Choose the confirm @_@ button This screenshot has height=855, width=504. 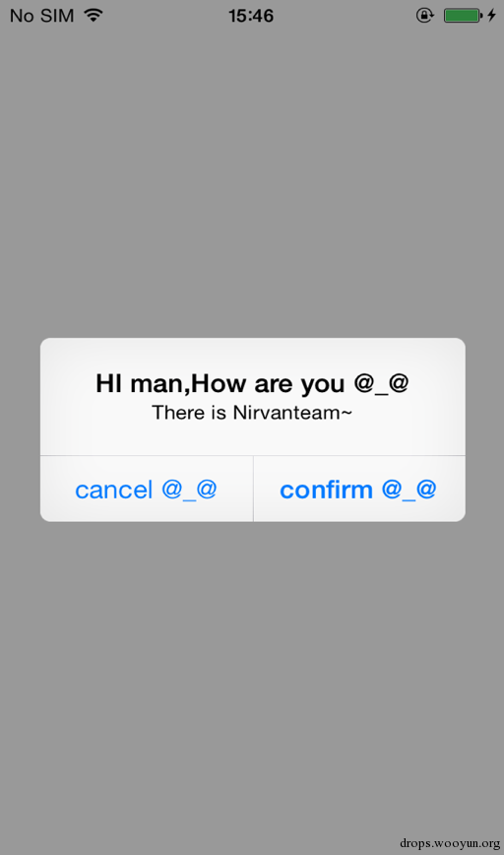point(359,490)
